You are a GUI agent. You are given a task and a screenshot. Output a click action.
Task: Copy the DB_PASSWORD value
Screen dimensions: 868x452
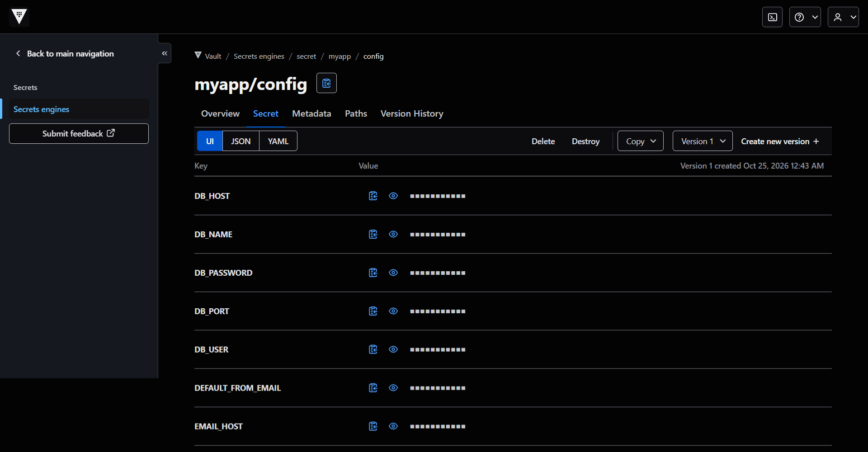(x=373, y=273)
